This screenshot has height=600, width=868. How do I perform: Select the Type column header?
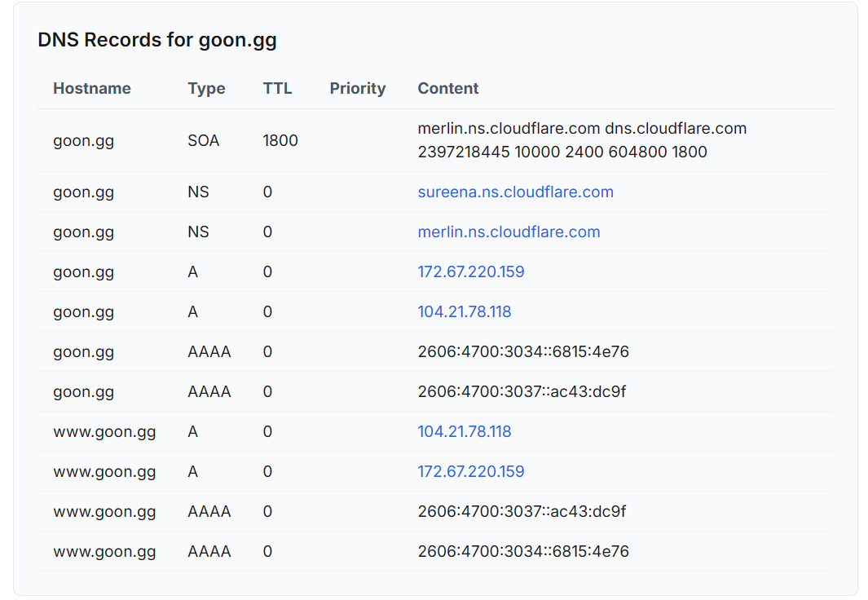(206, 89)
